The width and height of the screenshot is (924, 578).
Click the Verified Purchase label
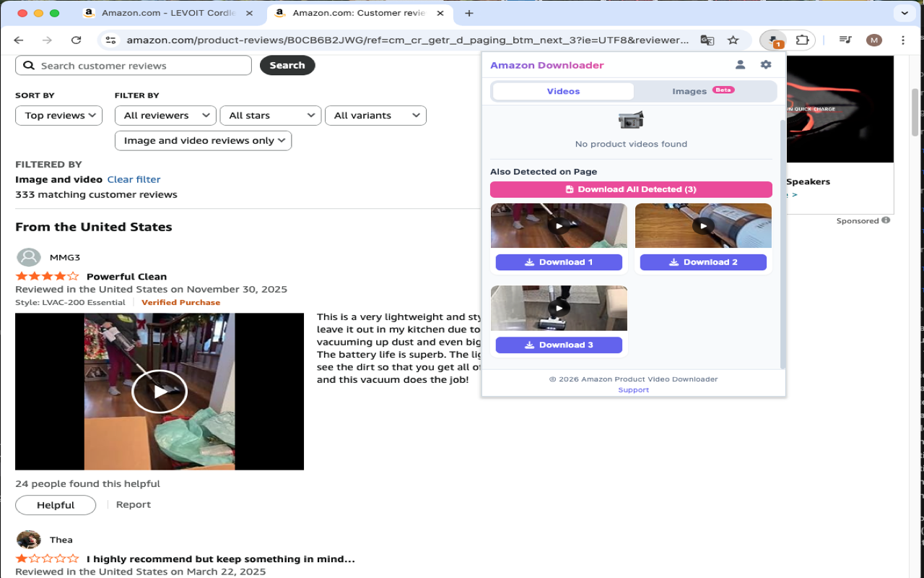pyautogui.click(x=180, y=302)
